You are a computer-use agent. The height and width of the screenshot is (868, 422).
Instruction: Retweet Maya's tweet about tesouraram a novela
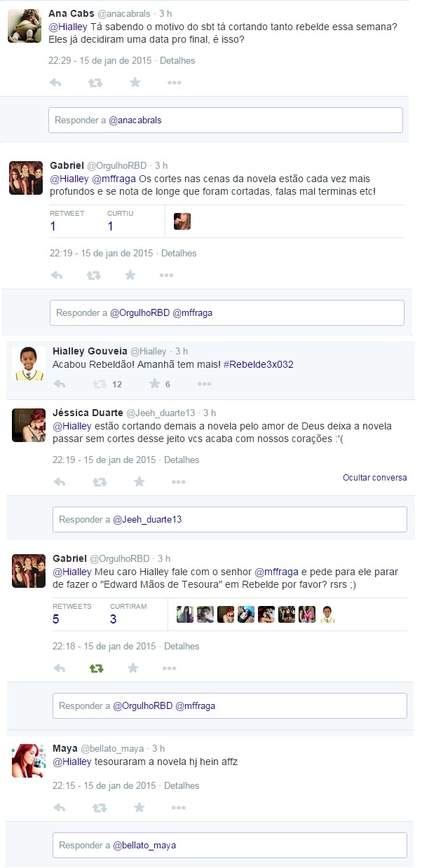[99, 808]
